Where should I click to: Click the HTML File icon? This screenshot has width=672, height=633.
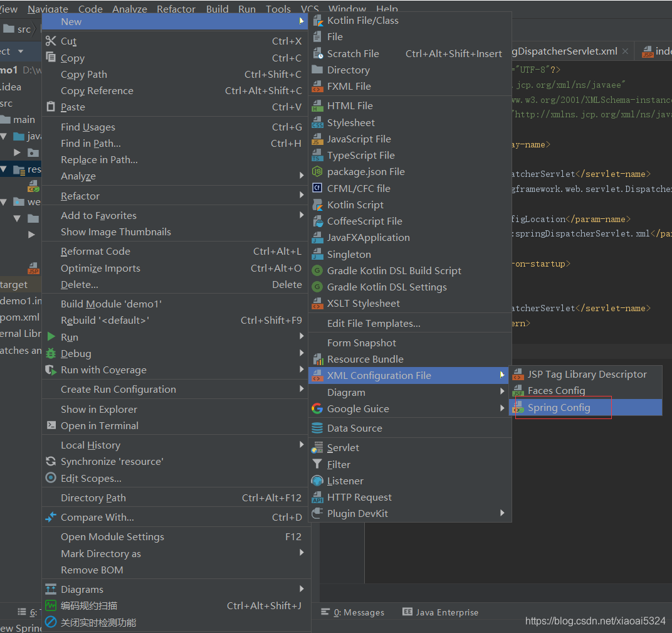point(318,106)
